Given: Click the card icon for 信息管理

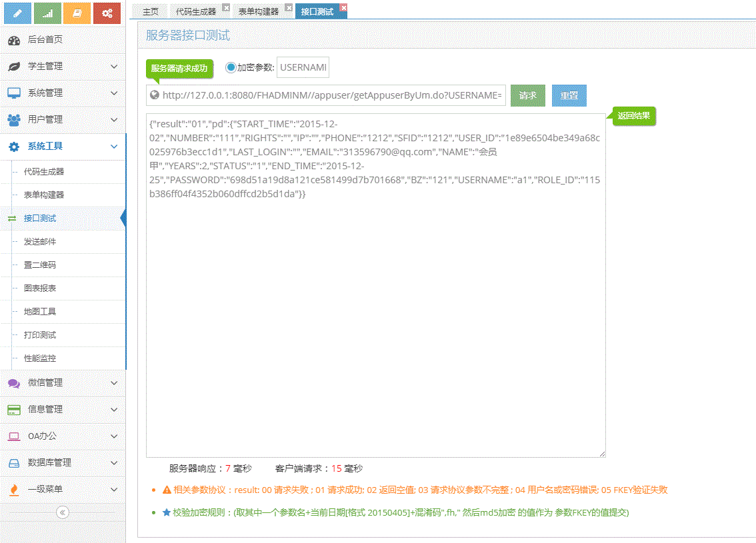Looking at the screenshot, I should tap(14, 410).
